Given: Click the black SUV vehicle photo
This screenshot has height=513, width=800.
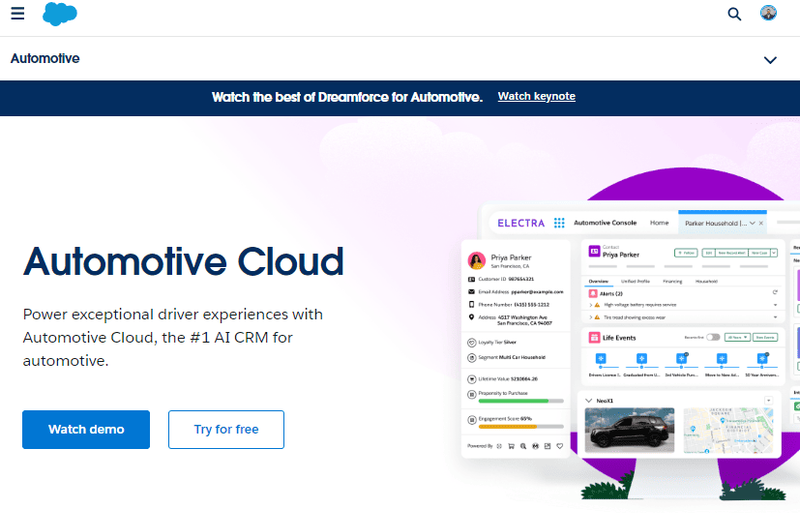Looking at the screenshot, I should point(630,430).
